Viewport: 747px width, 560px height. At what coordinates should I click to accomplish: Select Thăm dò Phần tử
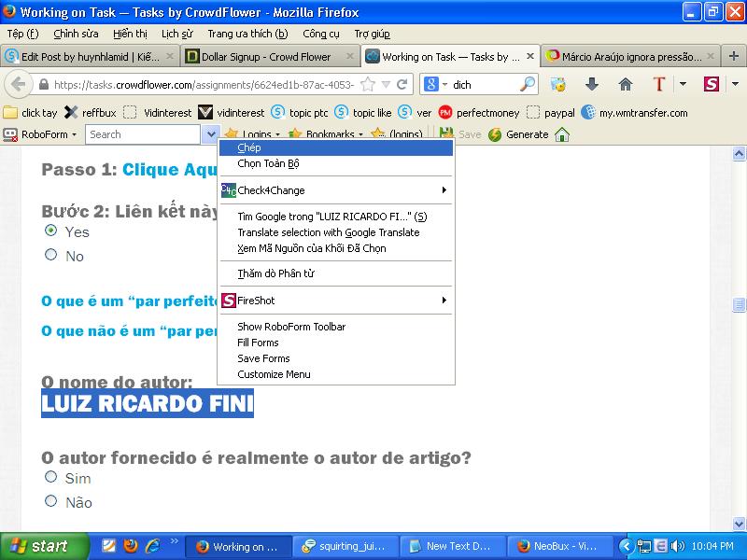tap(336, 273)
